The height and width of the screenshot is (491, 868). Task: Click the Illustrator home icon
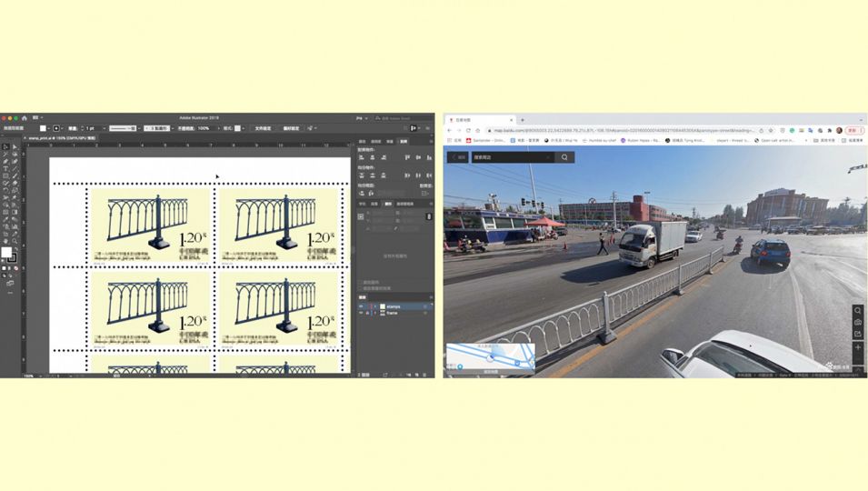(x=25, y=118)
